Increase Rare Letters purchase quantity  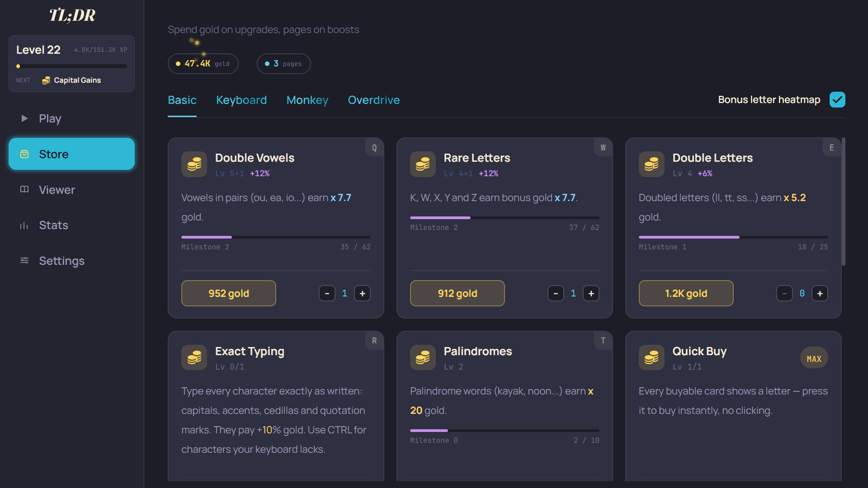click(591, 293)
